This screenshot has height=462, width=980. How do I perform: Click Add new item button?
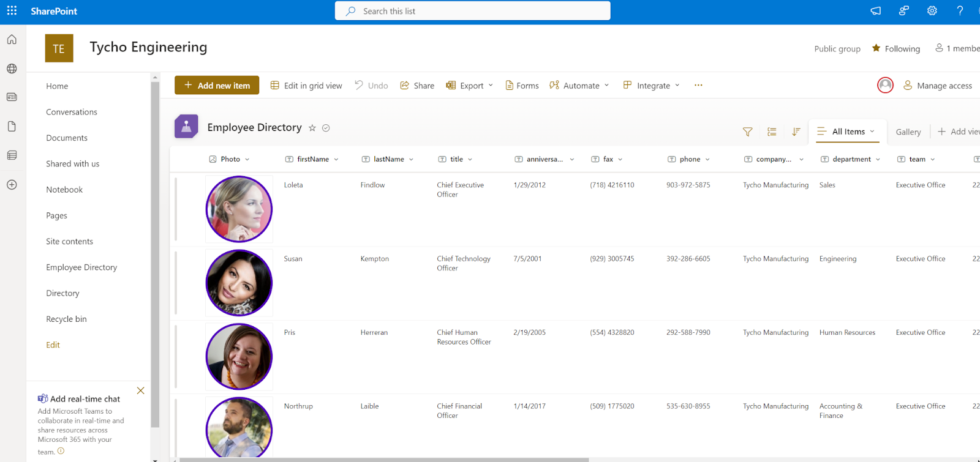coord(217,85)
